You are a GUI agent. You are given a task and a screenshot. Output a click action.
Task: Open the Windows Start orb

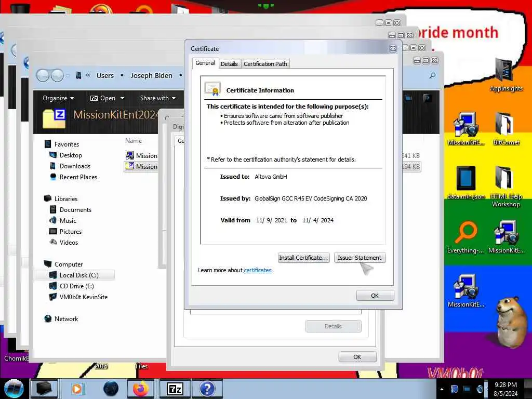pyautogui.click(x=14, y=389)
